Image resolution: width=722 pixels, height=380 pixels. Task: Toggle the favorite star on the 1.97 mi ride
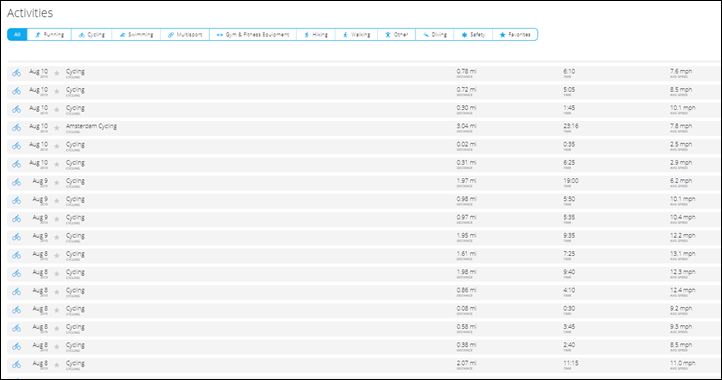(x=57, y=182)
